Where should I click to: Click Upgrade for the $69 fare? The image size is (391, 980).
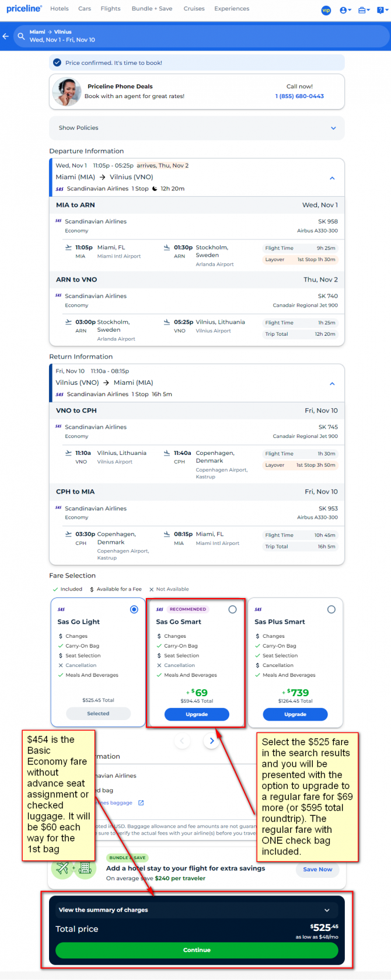197,714
